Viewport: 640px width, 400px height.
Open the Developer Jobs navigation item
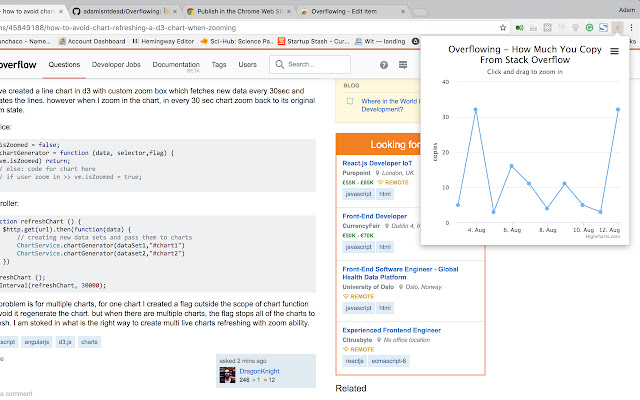pyautogui.click(x=115, y=65)
